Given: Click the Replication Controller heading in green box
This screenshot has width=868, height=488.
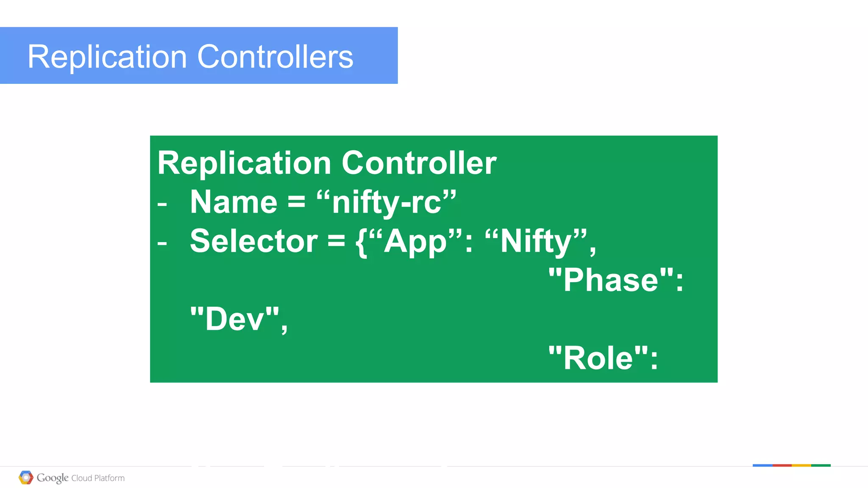Looking at the screenshot, I should coord(327,163).
